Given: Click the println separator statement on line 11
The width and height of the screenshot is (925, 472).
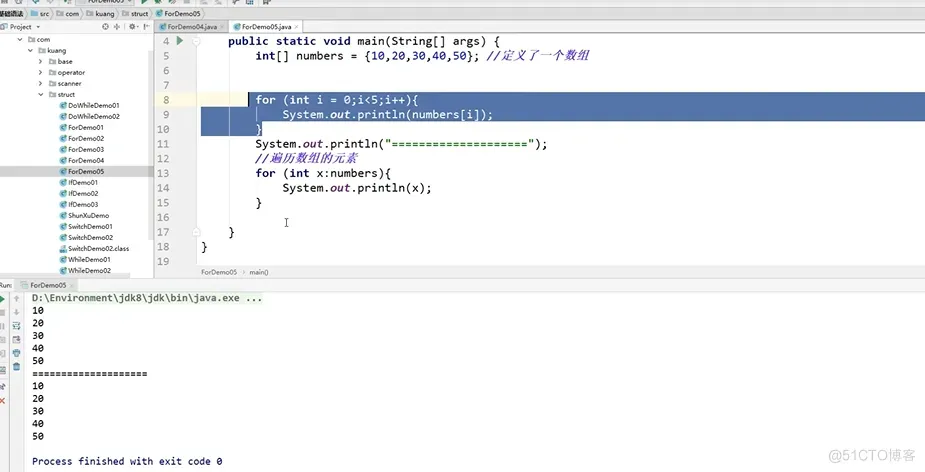Looking at the screenshot, I should coord(401,144).
